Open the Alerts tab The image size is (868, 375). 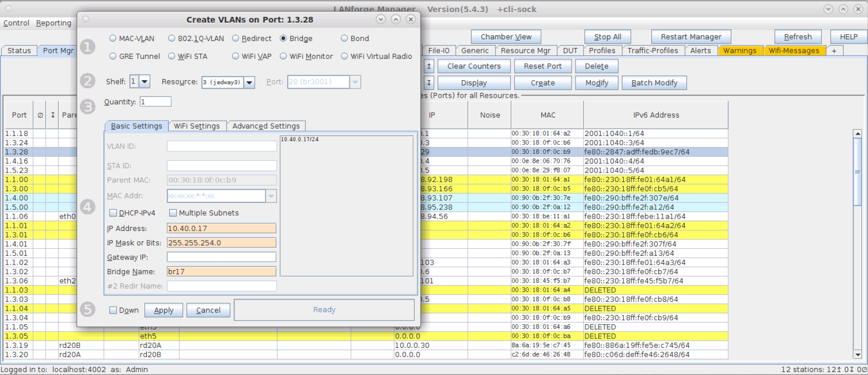tap(701, 50)
